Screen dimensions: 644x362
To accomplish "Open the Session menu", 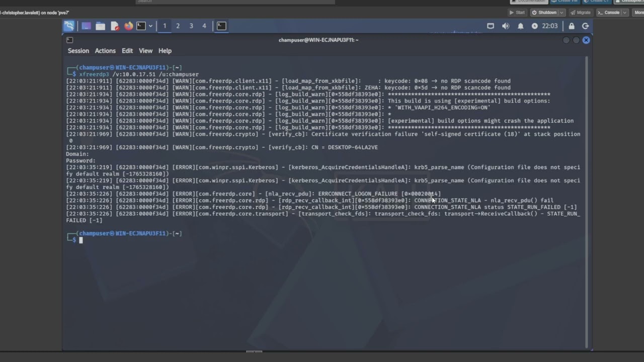I will [78, 51].
